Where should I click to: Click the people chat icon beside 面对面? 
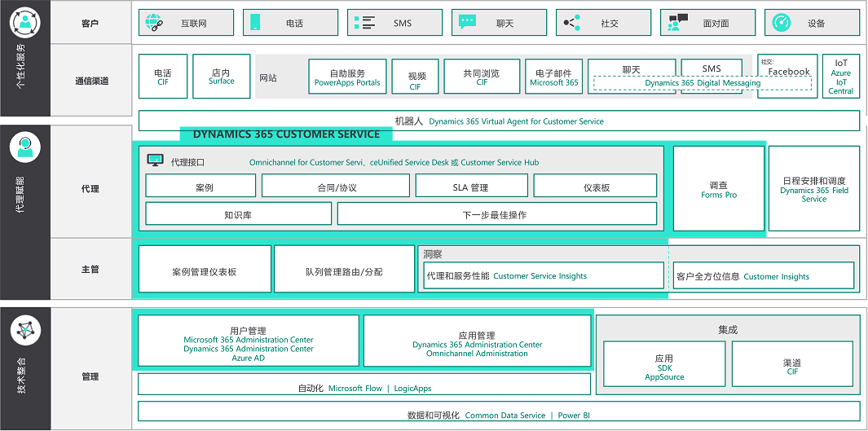pos(677,22)
